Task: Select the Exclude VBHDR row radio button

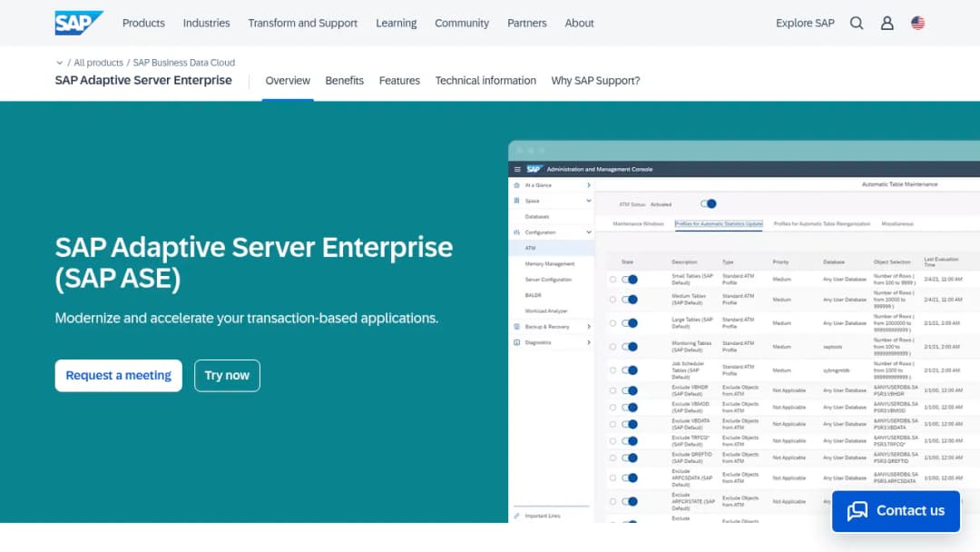Action: (613, 390)
